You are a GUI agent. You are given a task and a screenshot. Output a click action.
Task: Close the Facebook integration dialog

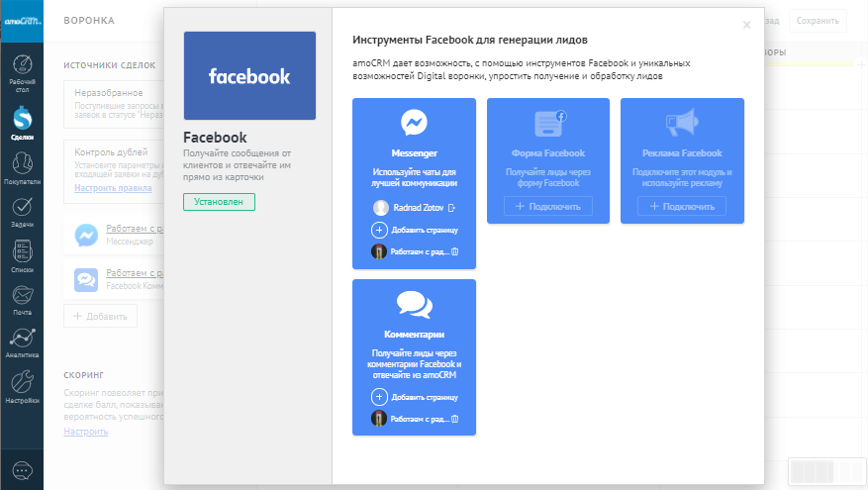pos(747,25)
